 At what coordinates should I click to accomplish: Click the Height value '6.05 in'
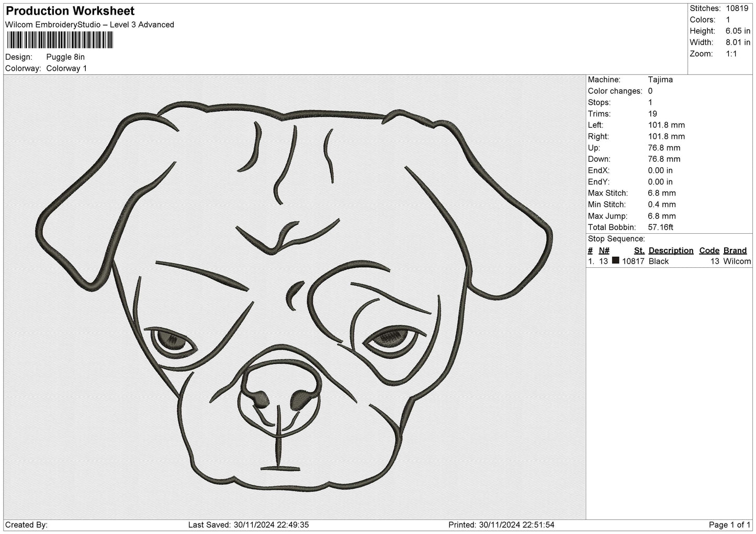pyautogui.click(x=738, y=31)
